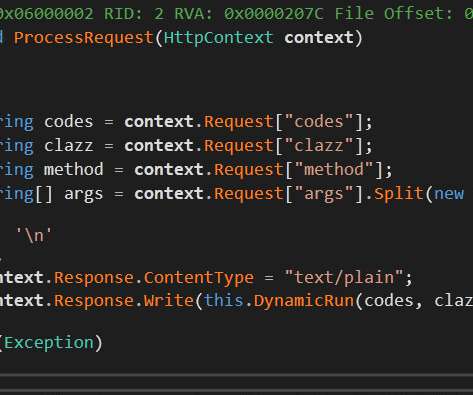
Task: Click the codes variable declaration
Action: click(69, 121)
